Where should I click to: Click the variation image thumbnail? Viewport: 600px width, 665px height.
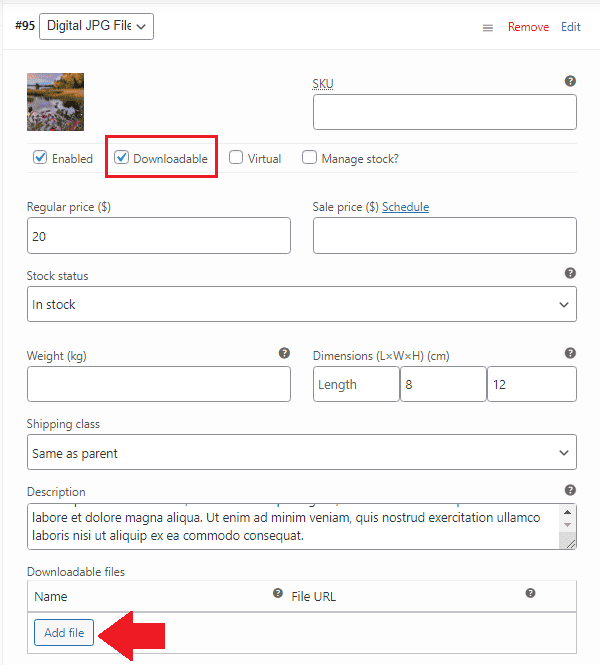(55, 102)
